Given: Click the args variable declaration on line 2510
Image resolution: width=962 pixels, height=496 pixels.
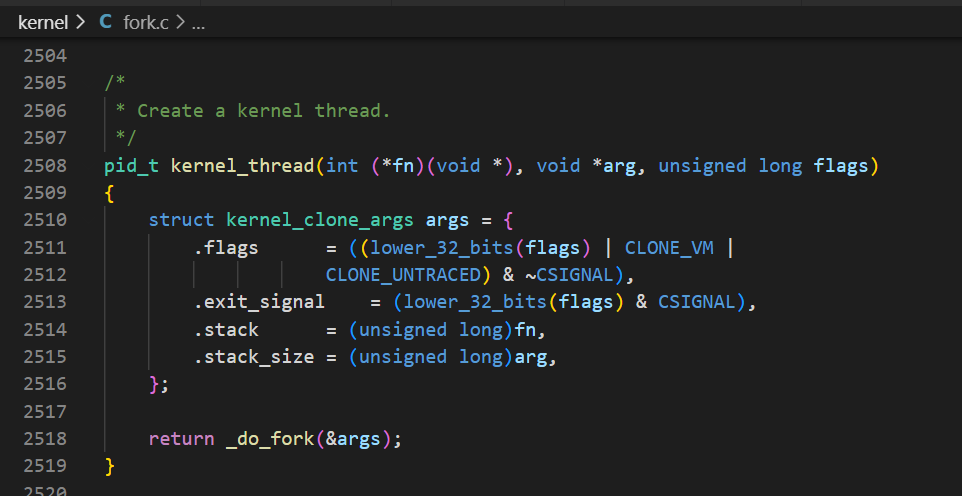Looking at the screenshot, I should pos(447,220).
